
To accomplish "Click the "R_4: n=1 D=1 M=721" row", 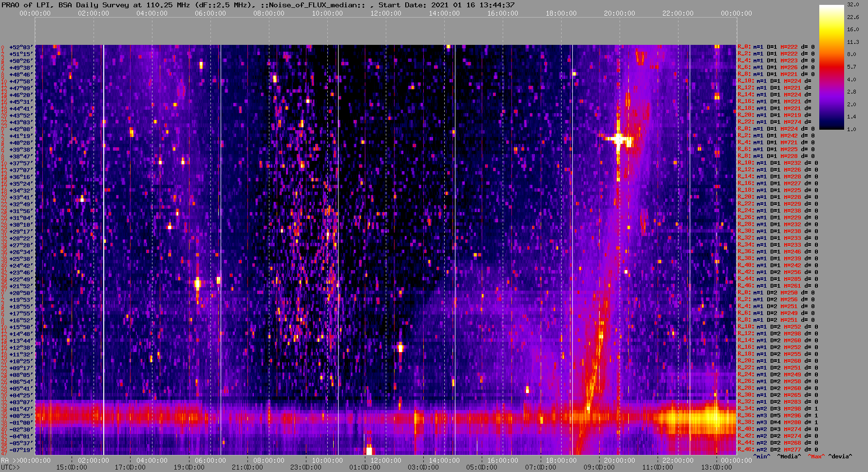I will pos(776,143).
